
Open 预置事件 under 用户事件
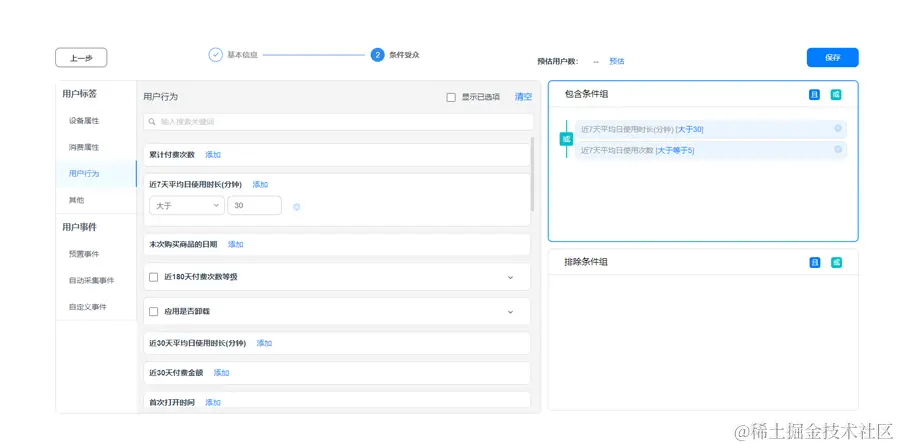click(x=84, y=254)
